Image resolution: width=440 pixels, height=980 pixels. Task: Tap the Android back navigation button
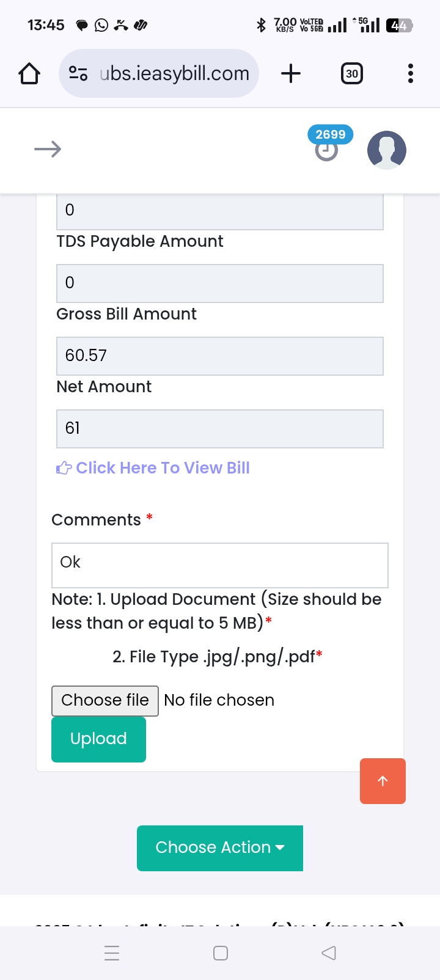coord(329,953)
